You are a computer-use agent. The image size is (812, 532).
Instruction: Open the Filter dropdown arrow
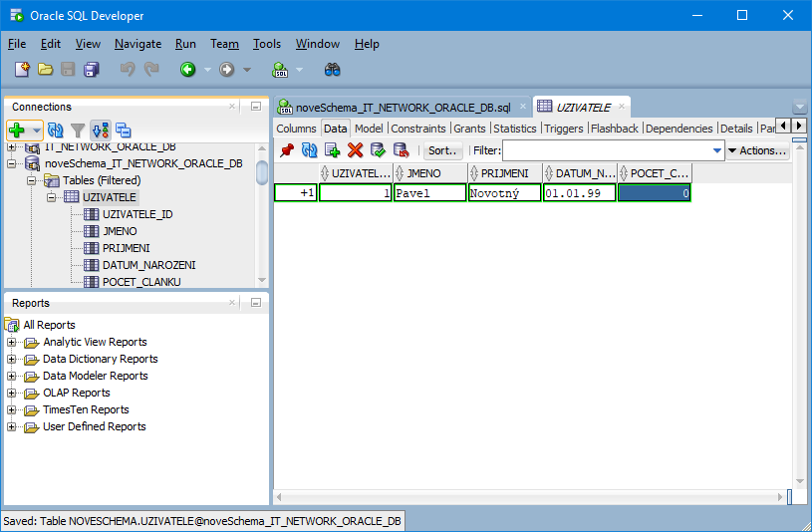coord(716,150)
